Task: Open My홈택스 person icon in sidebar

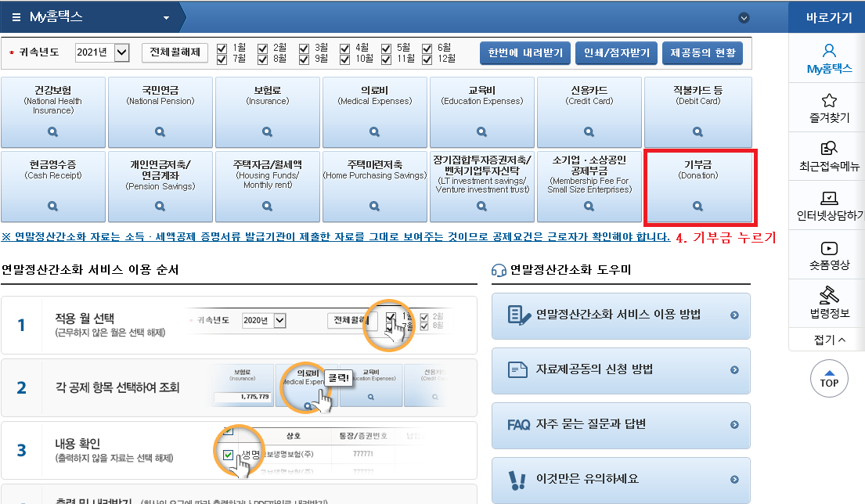Action: tap(829, 51)
